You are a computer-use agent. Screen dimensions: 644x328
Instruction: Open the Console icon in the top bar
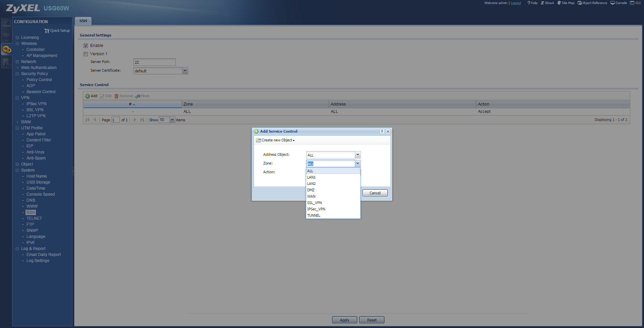coord(612,3)
